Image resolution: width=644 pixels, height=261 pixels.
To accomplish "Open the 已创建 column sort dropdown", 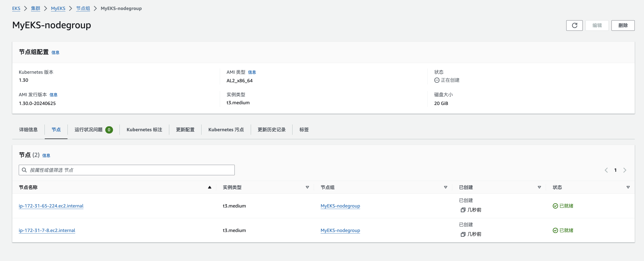I will point(539,187).
